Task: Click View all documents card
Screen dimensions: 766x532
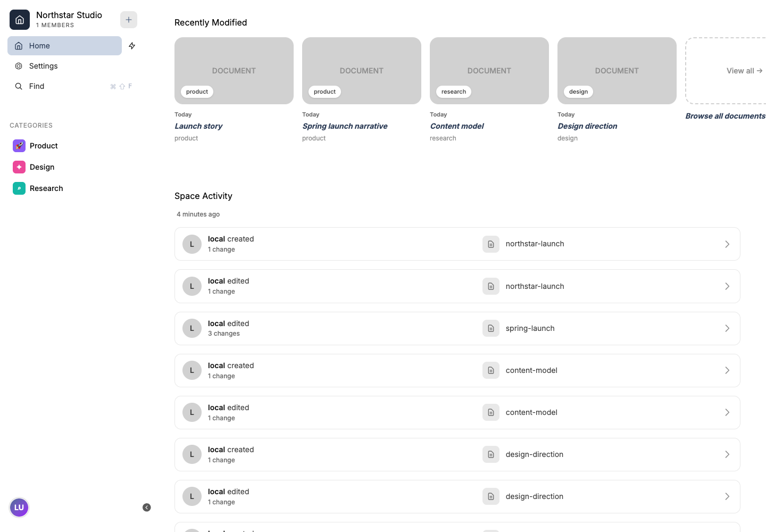Action: (x=726, y=71)
